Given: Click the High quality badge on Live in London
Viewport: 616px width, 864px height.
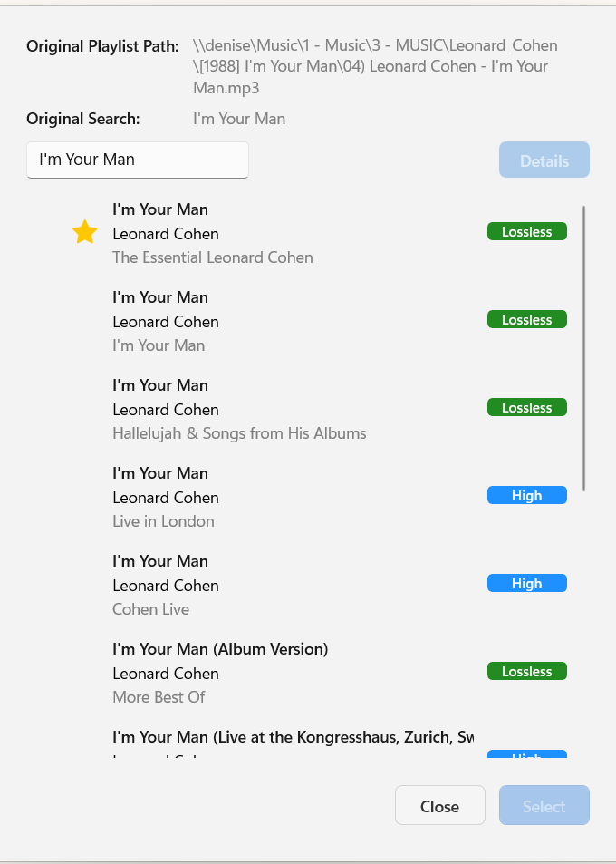Looking at the screenshot, I should click(526, 495).
